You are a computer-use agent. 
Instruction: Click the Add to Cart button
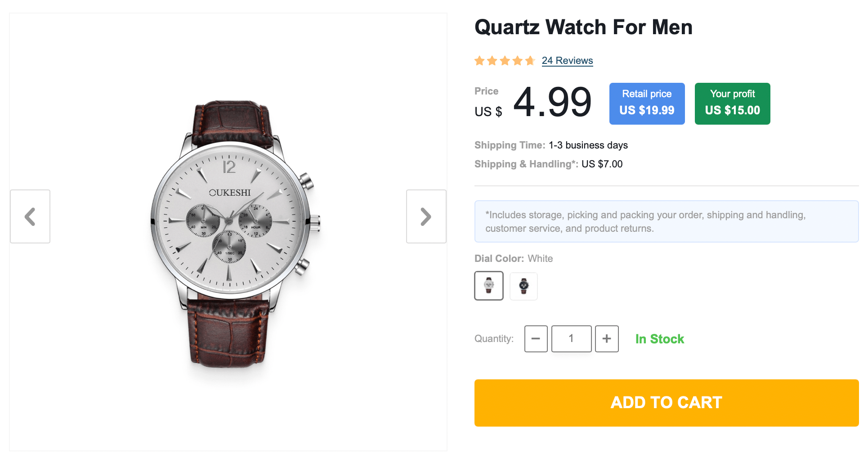coord(666,403)
